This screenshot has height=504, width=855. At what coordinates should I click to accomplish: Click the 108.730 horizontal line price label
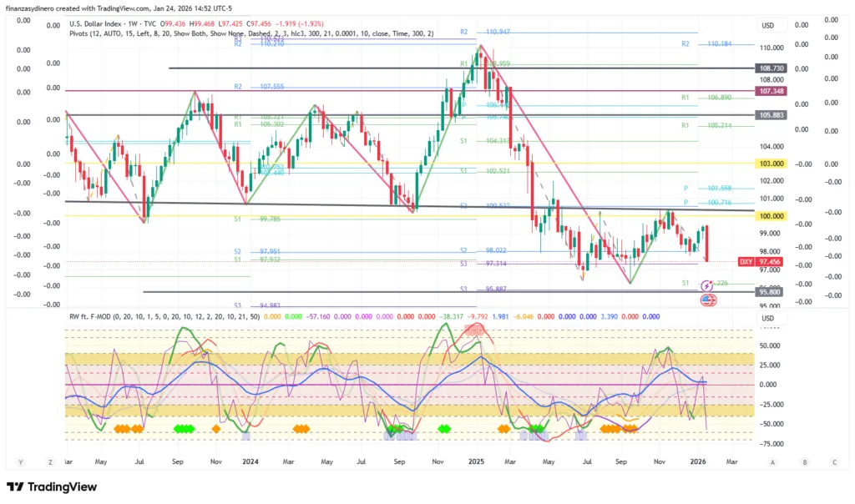pos(768,68)
